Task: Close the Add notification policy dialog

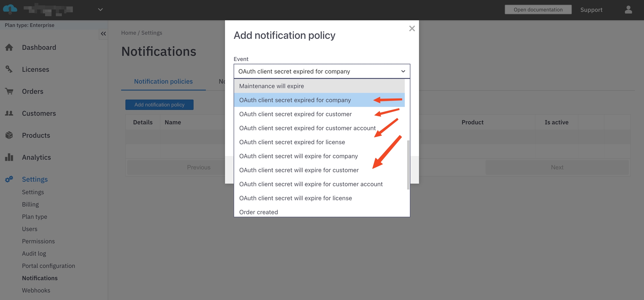Action: [x=412, y=29]
